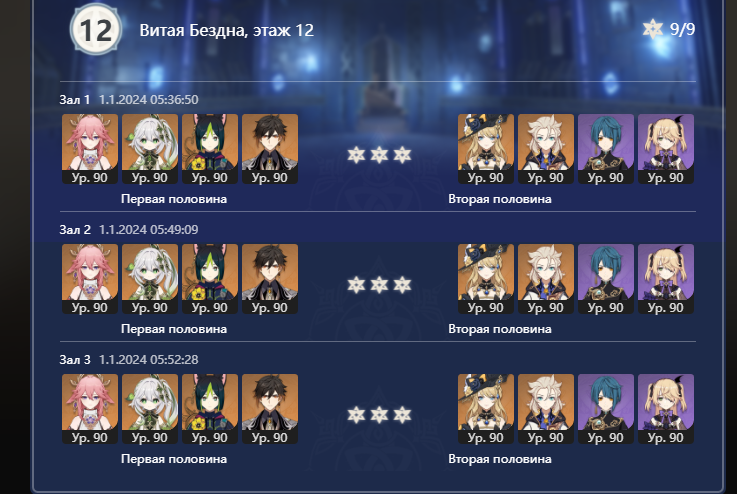Select Fischl portrait in Зал 1
737x494 pixels.
666,149
